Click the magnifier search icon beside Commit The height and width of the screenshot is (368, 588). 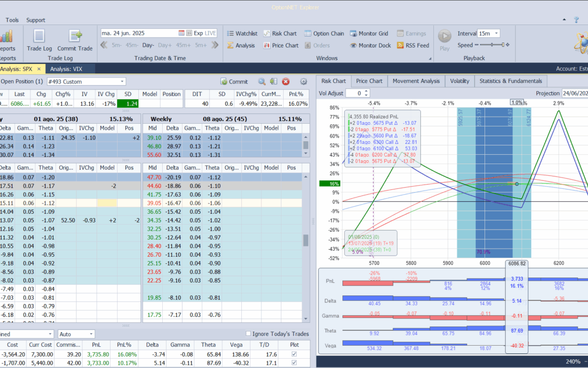click(x=262, y=81)
